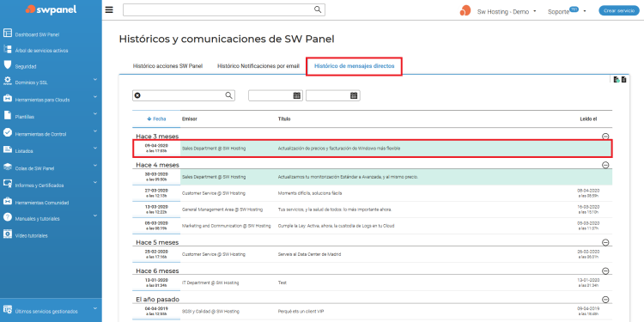Click sender General Management Area @ SW Hosting
Image resolution: width=644 pixels, height=322 pixels.
[222, 210]
